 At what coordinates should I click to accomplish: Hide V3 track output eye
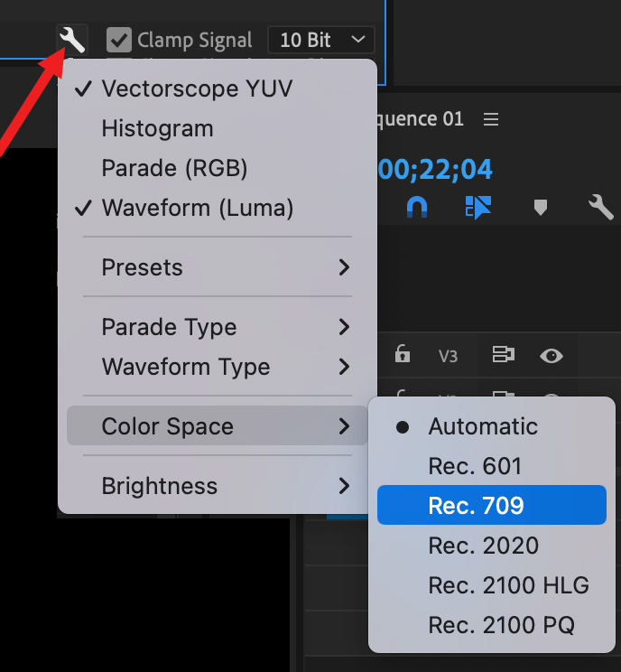click(551, 355)
